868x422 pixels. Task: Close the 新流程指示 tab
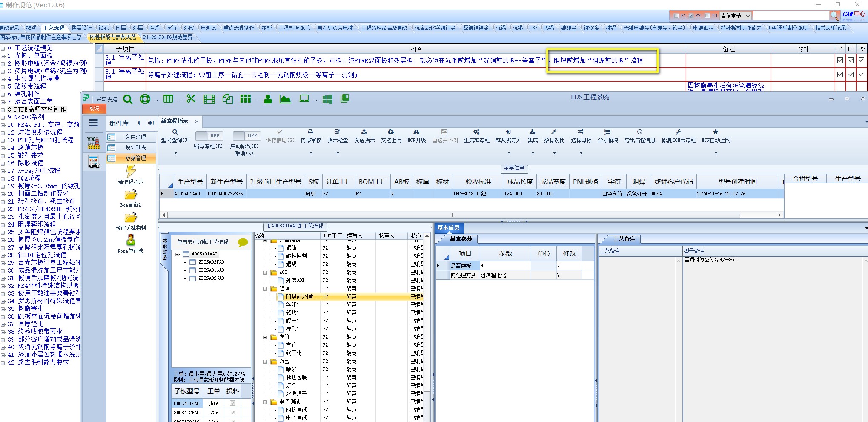click(x=197, y=121)
